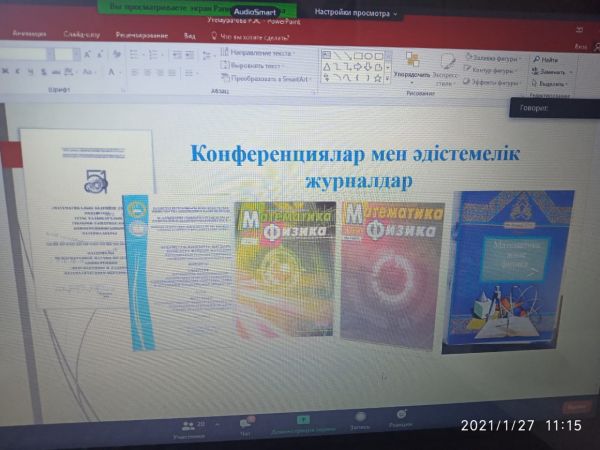Image resolution: width=600 pixels, height=450 pixels.
Task: Switch to the Рецензирование tab
Action: (140, 33)
